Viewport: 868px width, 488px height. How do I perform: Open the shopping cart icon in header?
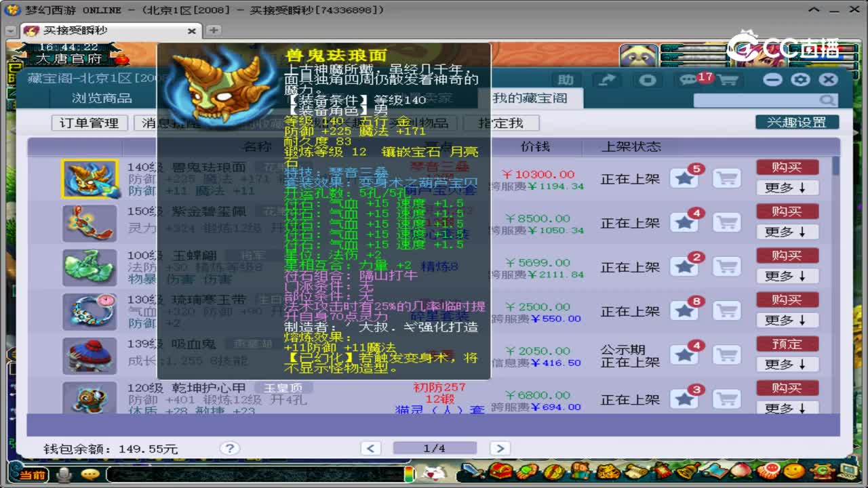click(728, 80)
